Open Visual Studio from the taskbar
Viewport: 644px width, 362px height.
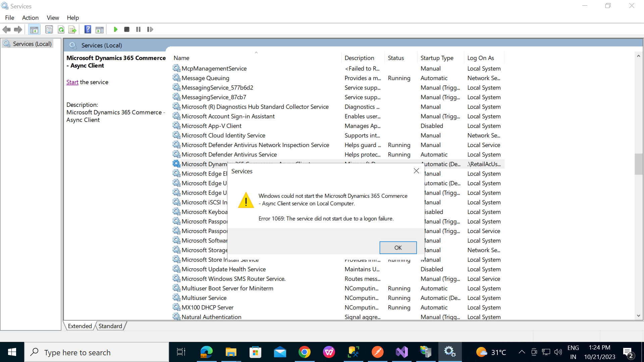tap(402, 352)
